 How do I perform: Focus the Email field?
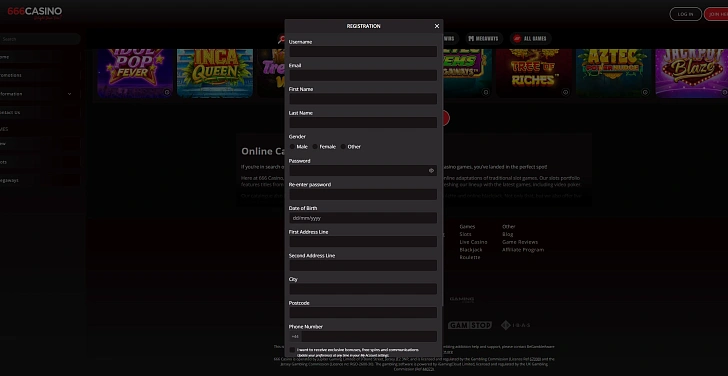click(363, 75)
